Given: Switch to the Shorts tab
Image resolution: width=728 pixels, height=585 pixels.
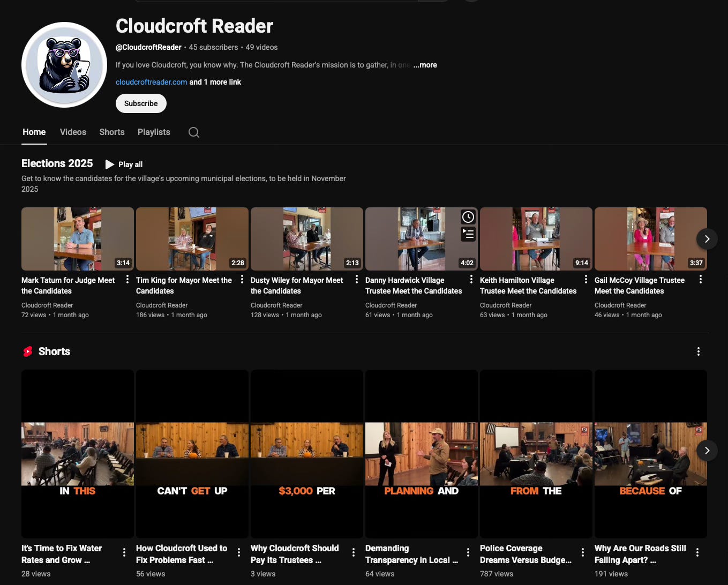Looking at the screenshot, I should pyautogui.click(x=112, y=132).
